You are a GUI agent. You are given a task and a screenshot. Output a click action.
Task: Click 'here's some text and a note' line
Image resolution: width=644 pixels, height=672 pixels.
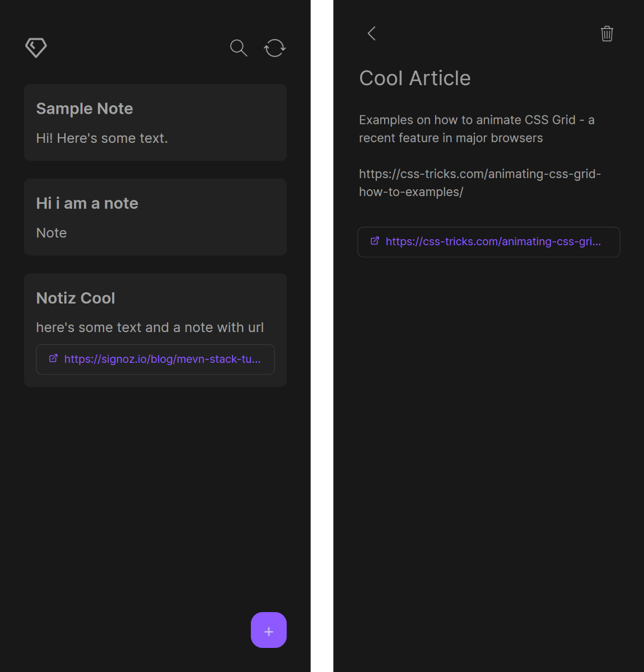(150, 328)
